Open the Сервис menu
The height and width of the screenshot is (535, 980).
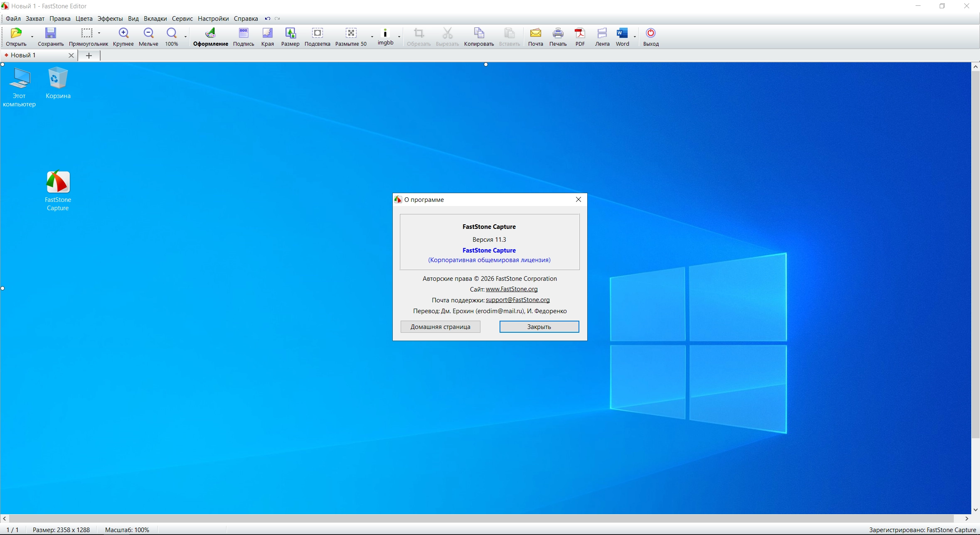[182, 19]
